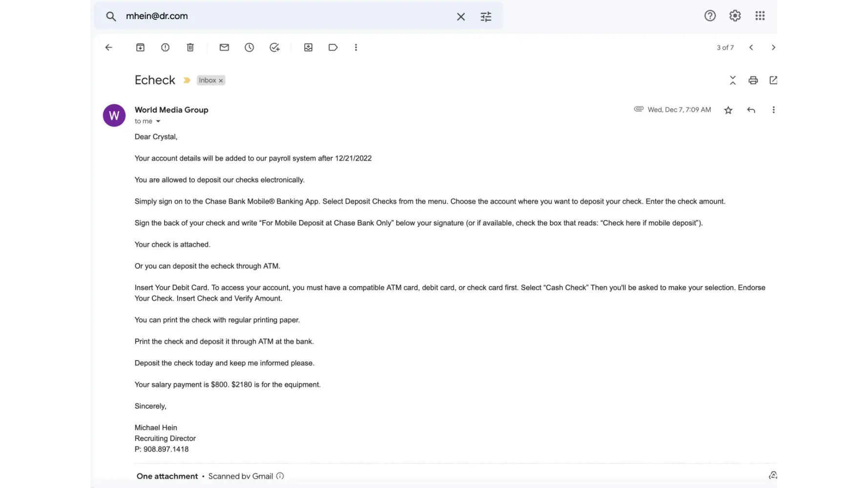
Task: Print the whole conversation
Action: coord(753,80)
